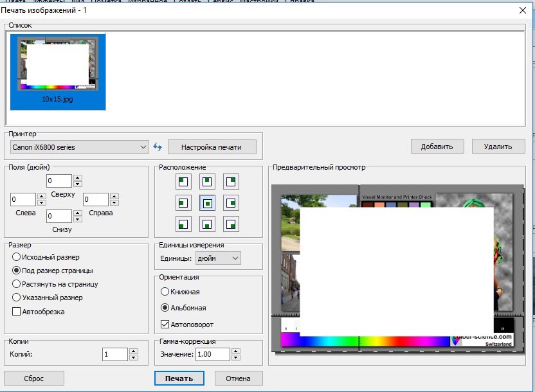Image resolution: width=535 pixels, height=392 pixels.
Task: Cancel with the Отмена button
Action: click(x=239, y=379)
